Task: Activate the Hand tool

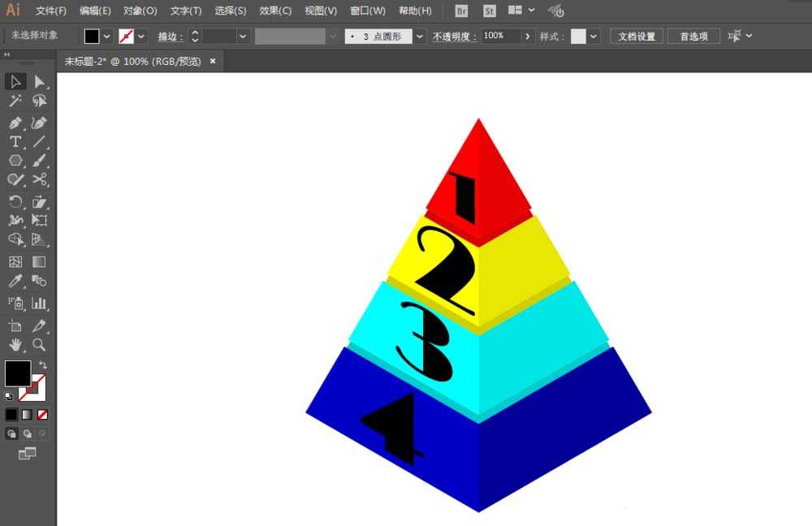Action: [x=15, y=345]
